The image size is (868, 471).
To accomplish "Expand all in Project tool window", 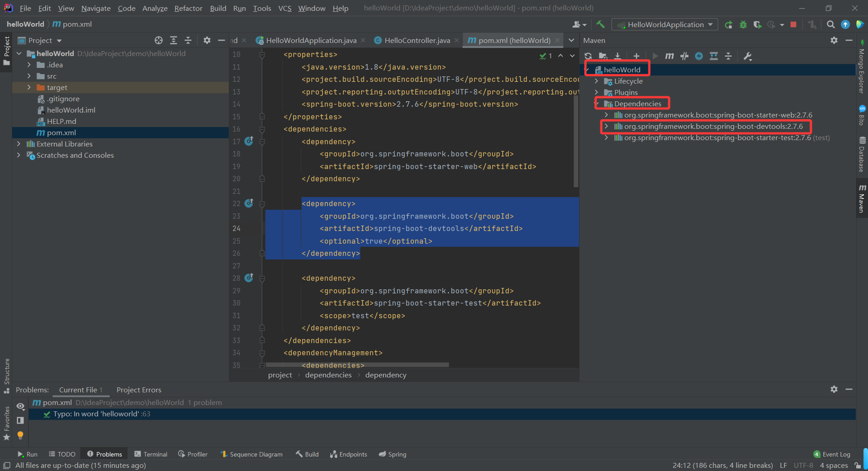I will (x=174, y=40).
